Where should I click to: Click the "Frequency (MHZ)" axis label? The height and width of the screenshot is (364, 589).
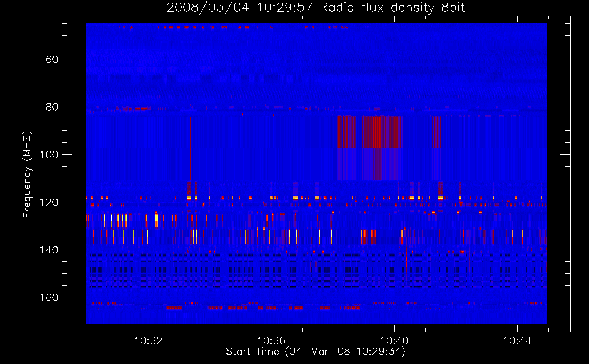[27, 175]
